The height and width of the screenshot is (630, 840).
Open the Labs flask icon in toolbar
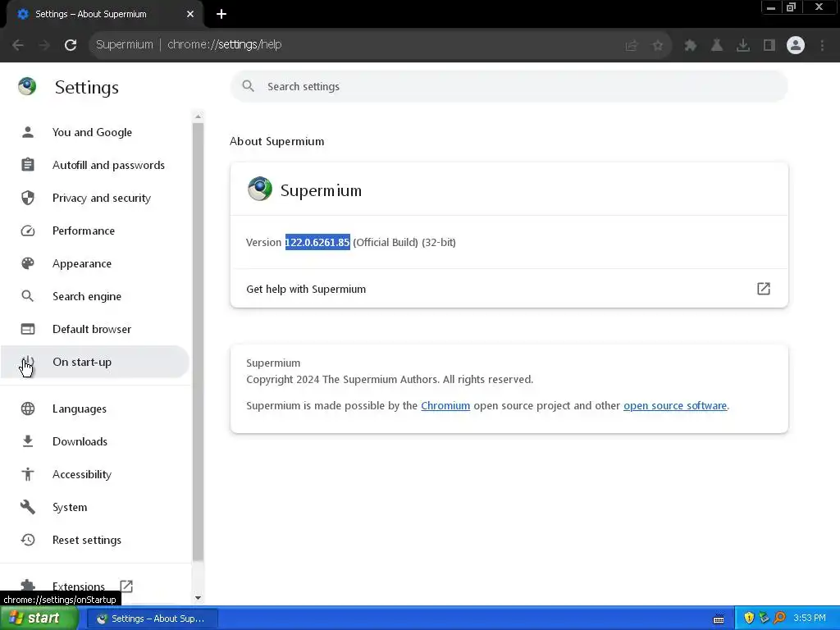tap(717, 46)
